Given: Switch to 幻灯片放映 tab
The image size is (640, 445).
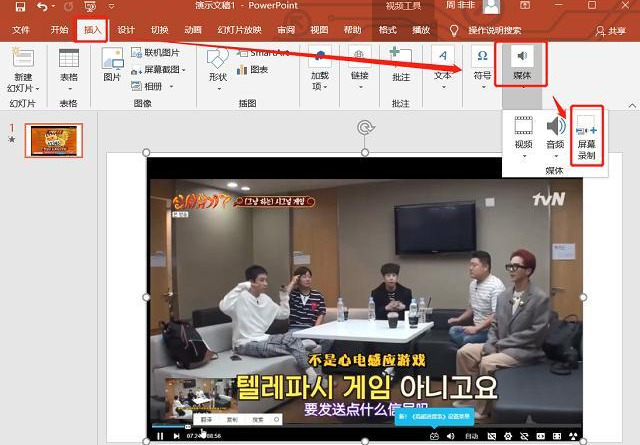Looking at the screenshot, I should coord(240,30).
